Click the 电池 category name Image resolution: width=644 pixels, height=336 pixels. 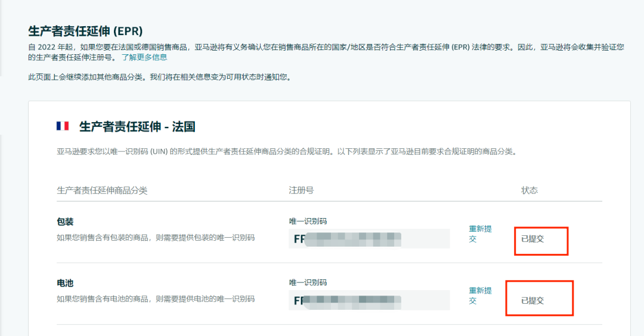point(65,283)
